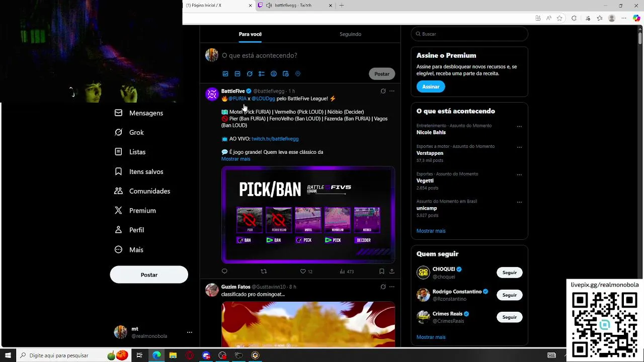Open more options on BattleFive post
The height and width of the screenshot is (362, 644).
(x=392, y=91)
